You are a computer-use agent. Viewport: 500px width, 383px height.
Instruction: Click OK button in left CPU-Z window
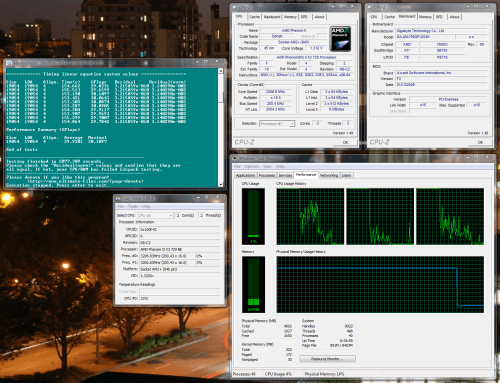pyautogui.click(x=345, y=142)
